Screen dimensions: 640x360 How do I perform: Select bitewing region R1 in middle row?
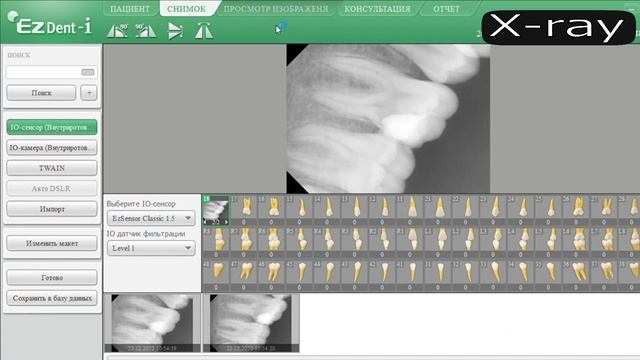click(410, 242)
